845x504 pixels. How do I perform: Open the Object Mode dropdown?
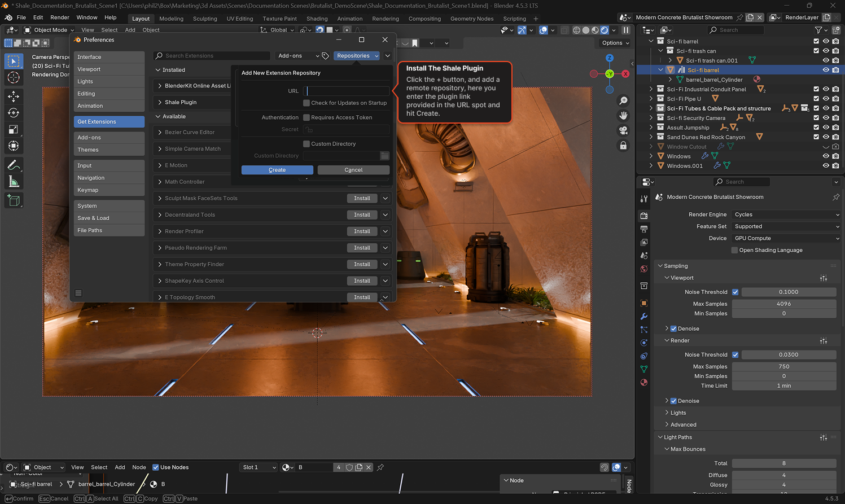tap(49, 30)
